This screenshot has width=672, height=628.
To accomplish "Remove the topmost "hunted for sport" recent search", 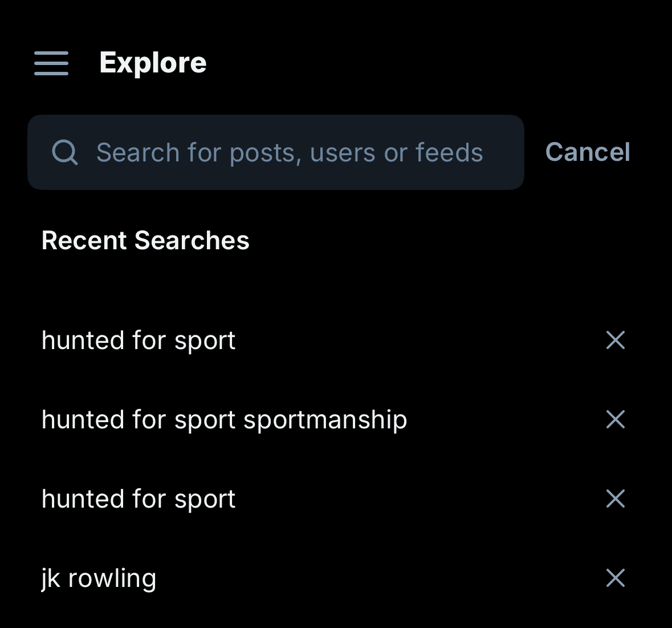I will point(616,341).
